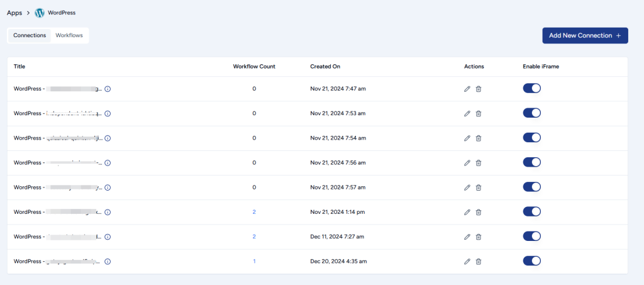Screen dimensions: 644x285
Task: Open workflow count link for Dec 20 connection
Action: tap(254, 262)
